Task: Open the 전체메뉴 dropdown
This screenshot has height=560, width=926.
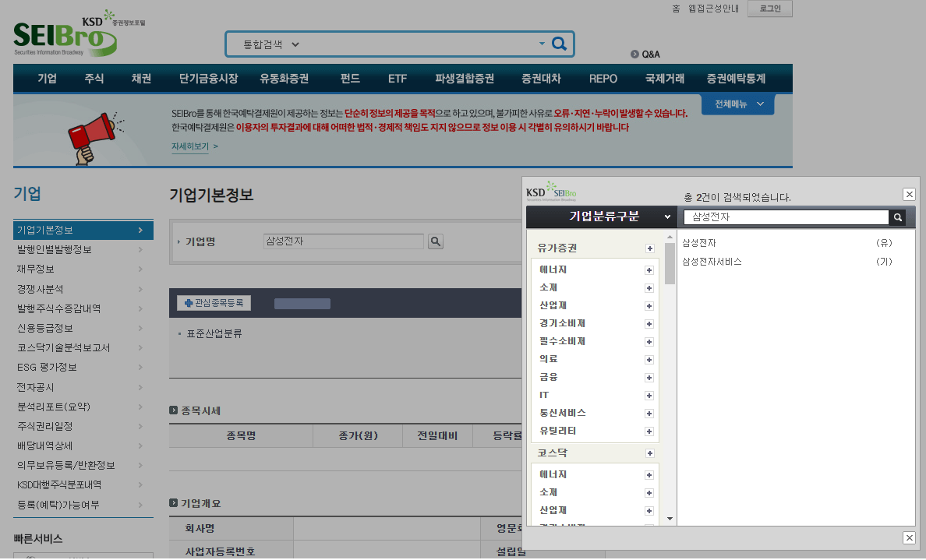Action: click(x=736, y=104)
